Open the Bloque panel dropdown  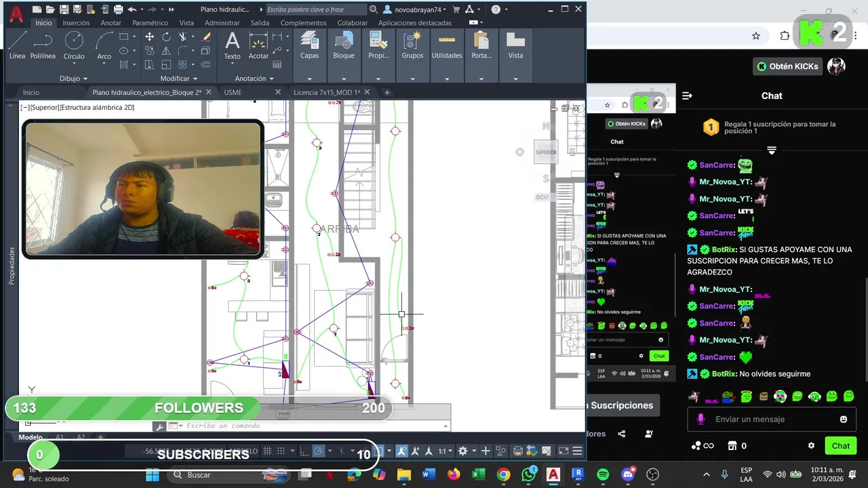[x=344, y=79]
